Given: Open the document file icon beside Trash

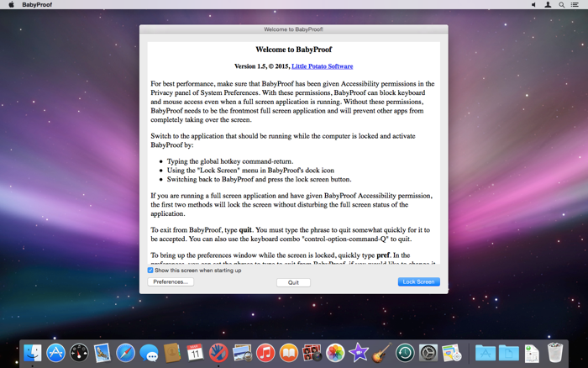Looking at the screenshot, I should 532,353.
